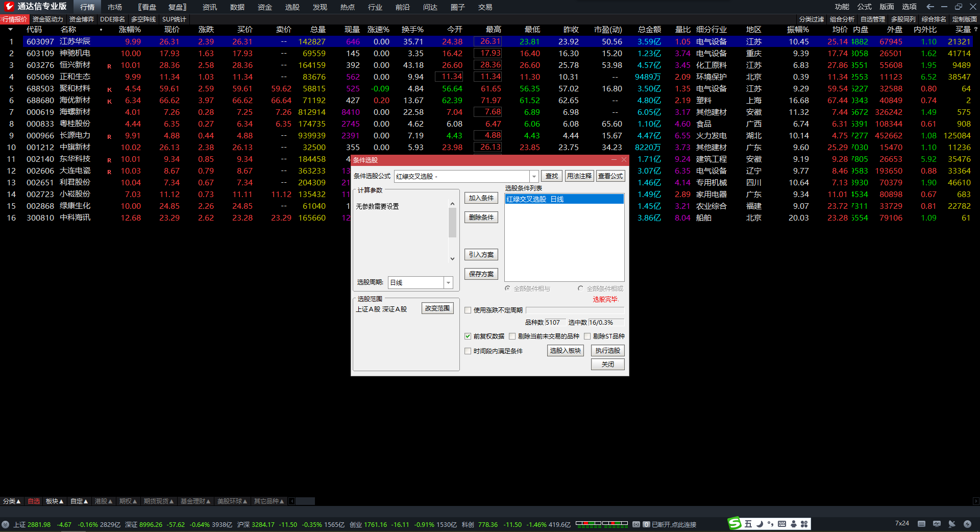Expand 板块▲ bottom menu
Viewport: 980px width, 532px height.
55,501
